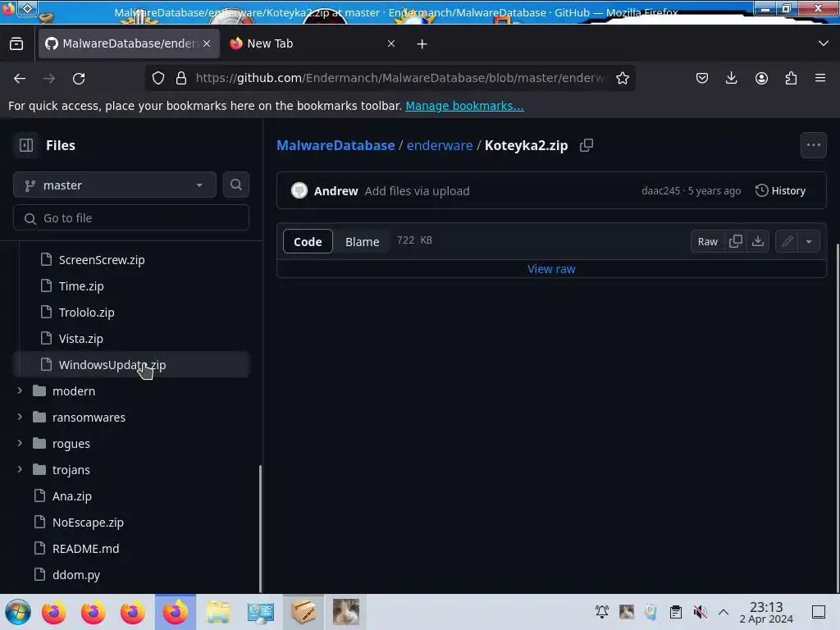Select the New Tab browser tab

(x=312, y=43)
